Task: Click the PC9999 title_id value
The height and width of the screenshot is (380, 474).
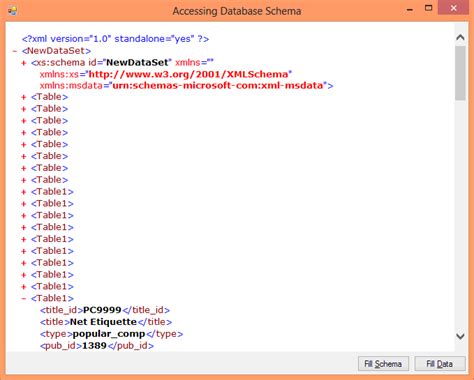Action: point(102,310)
